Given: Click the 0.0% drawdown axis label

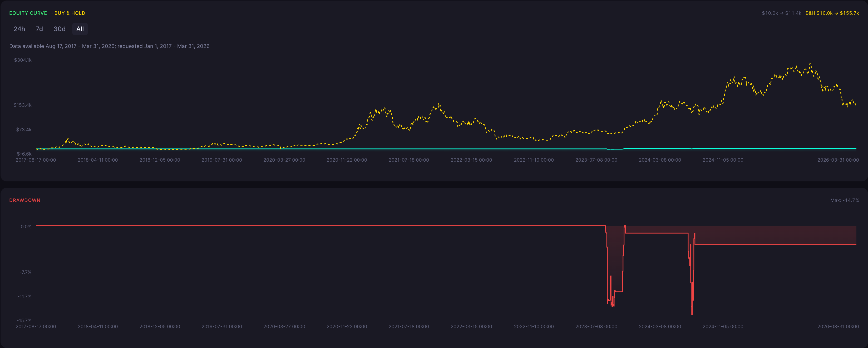Looking at the screenshot, I should click(x=26, y=227).
